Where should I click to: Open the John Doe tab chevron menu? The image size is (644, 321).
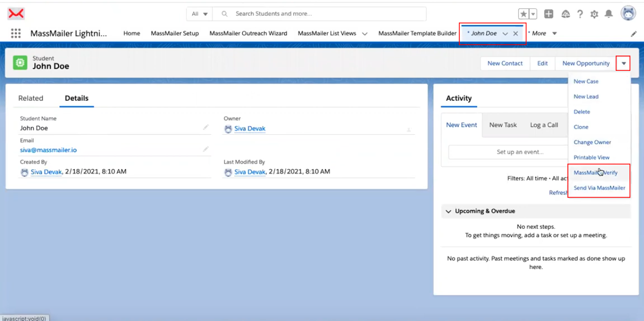click(505, 34)
